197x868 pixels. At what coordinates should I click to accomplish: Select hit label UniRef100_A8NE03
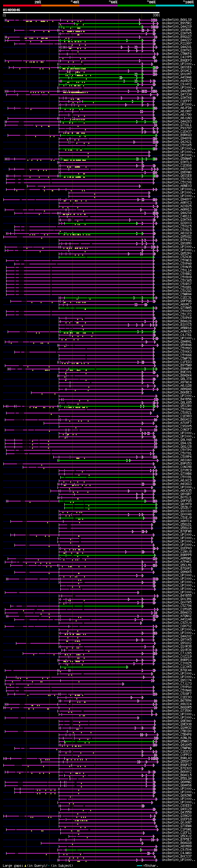point(177,186)
